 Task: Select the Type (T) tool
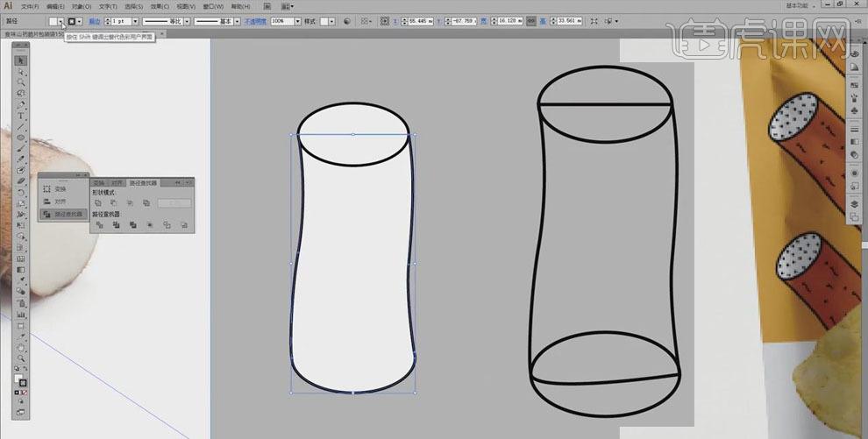[x=21, y=116]
